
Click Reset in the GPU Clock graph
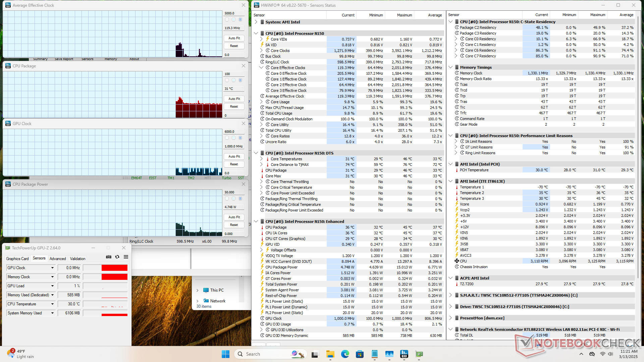click(234, 164)
